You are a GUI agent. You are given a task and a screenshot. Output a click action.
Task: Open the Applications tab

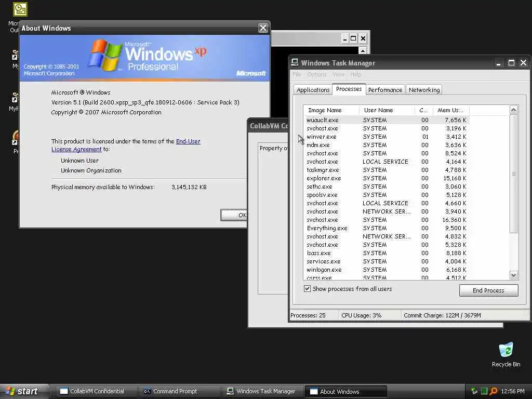pos(313,90)
